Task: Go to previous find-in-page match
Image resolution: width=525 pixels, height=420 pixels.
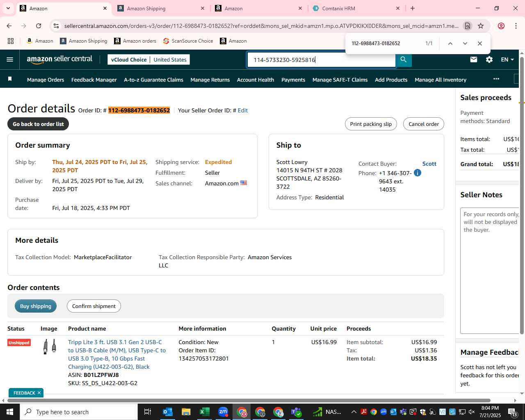Action: 450,43
